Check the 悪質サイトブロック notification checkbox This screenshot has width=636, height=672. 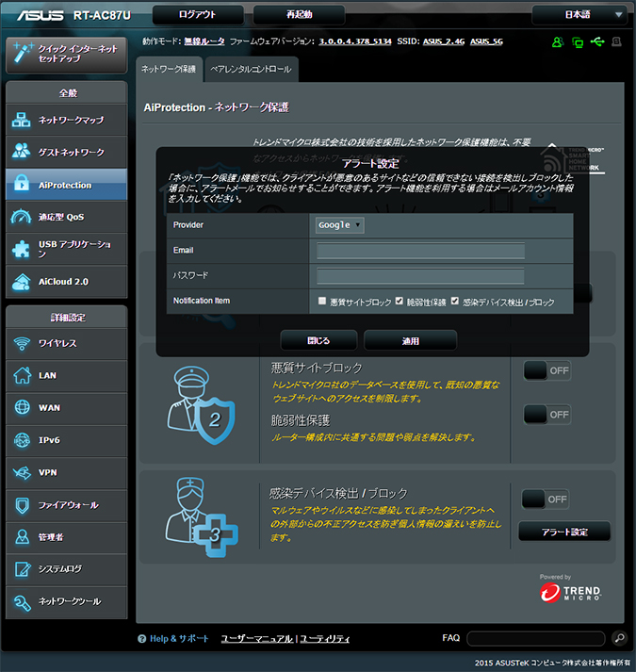322,301
